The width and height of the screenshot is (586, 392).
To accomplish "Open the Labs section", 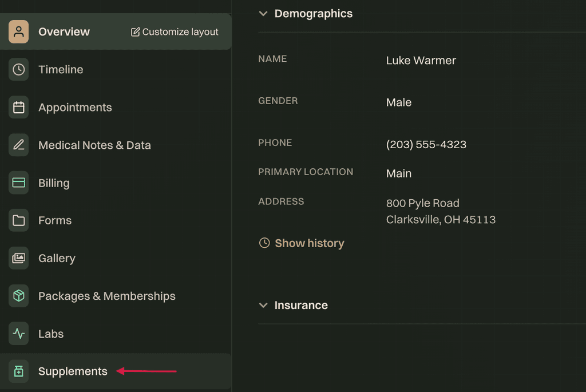I will tap(51, 333).
